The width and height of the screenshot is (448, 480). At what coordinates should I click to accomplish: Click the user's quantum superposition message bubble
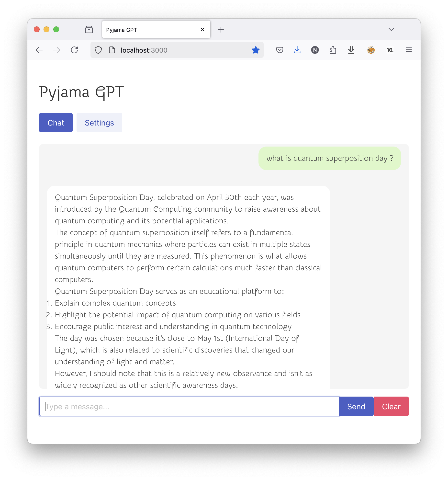coord(330,158)
